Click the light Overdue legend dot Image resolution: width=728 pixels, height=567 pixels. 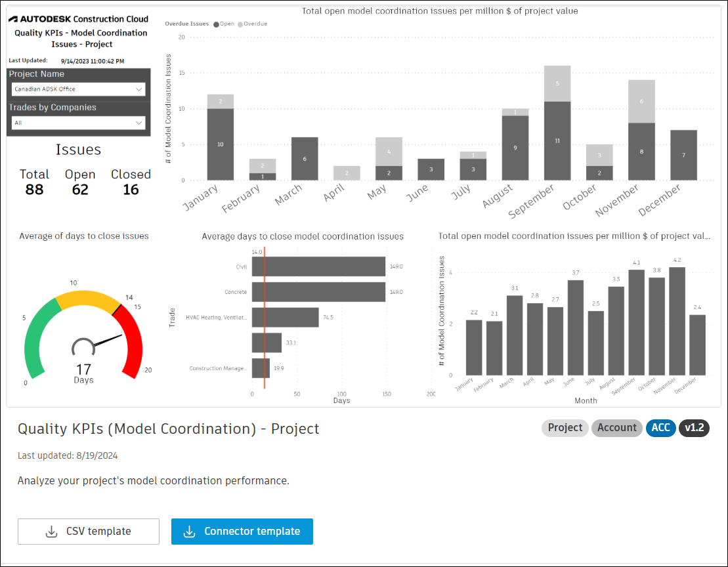[240, 24]
